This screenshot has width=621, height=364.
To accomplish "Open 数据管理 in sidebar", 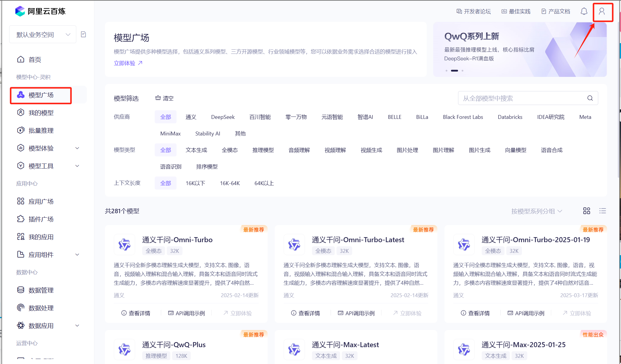I will pyautogui.click(x=41, y=290).
